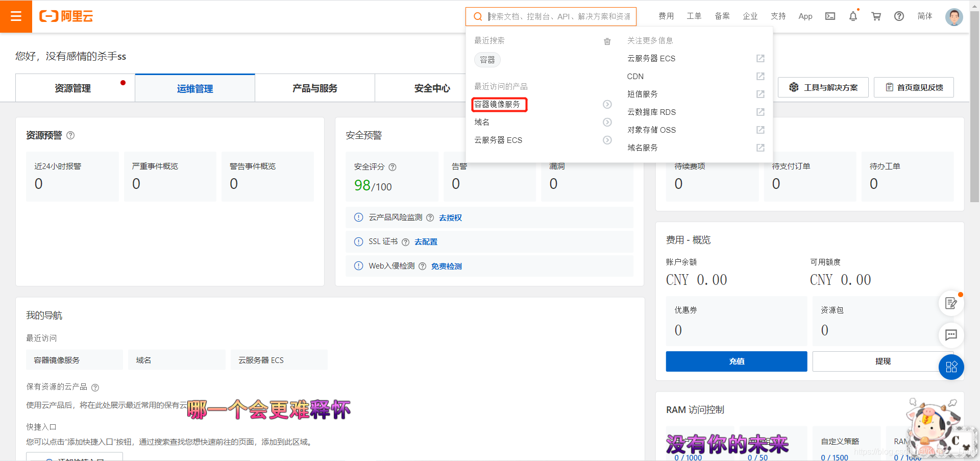Click the blue 充值 button
The height and width of the screenshot is (461, 980).
(737, 361)
